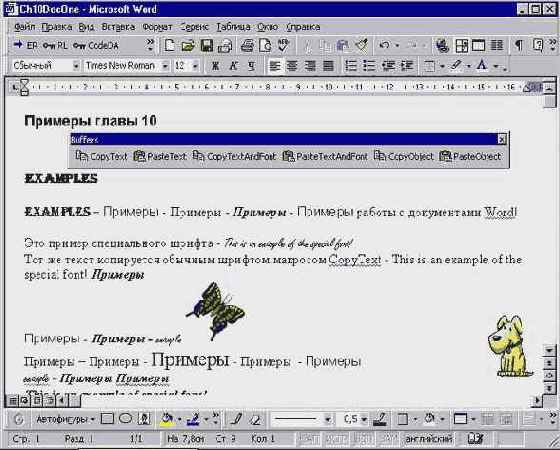Select the Rectangle drawing tool
This screenshot has width=560, height=450.
[107, 419]
